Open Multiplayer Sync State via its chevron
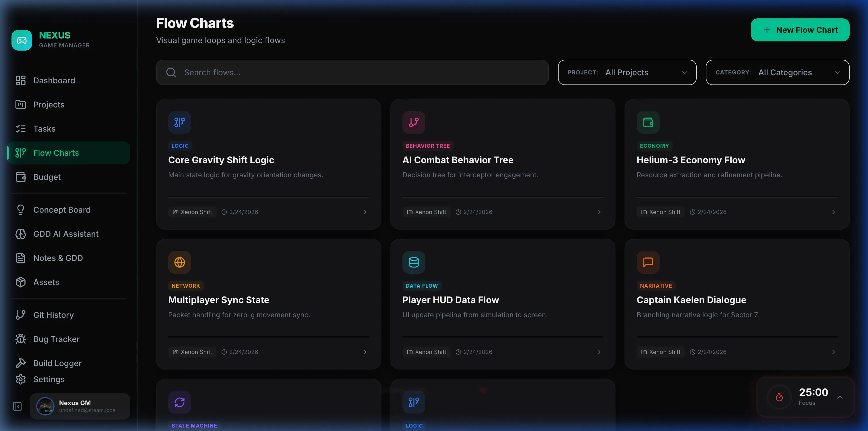 [365, 352]
